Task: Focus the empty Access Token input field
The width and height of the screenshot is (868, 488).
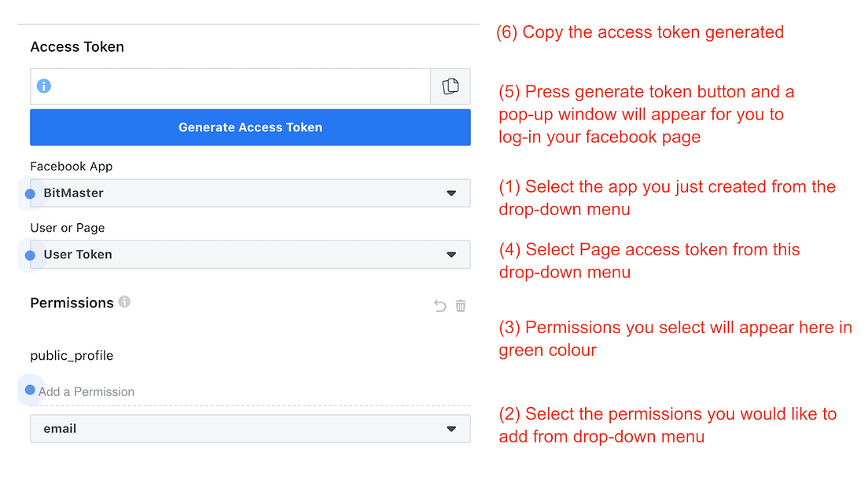Action: [236, 86]
